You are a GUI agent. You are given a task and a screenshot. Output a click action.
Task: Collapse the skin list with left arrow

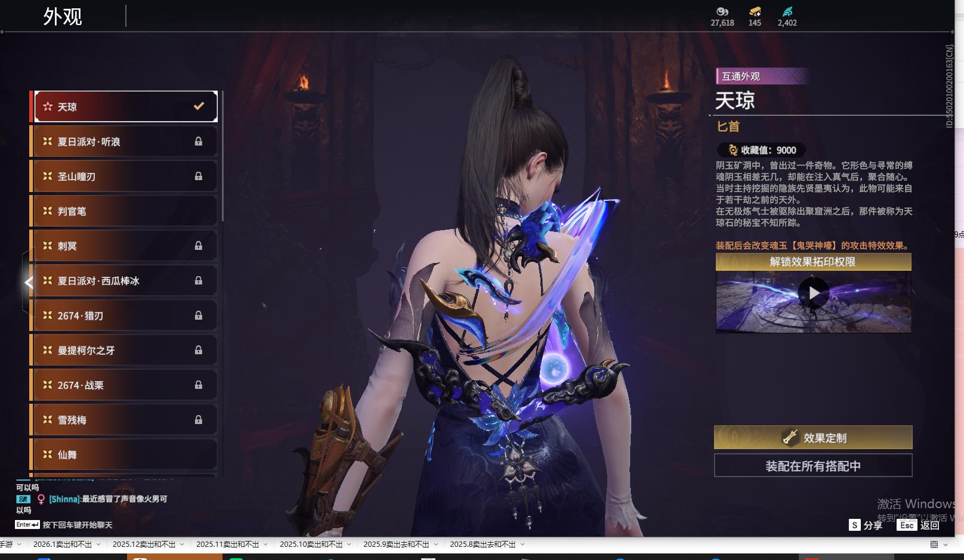click(x=28, y=282)
